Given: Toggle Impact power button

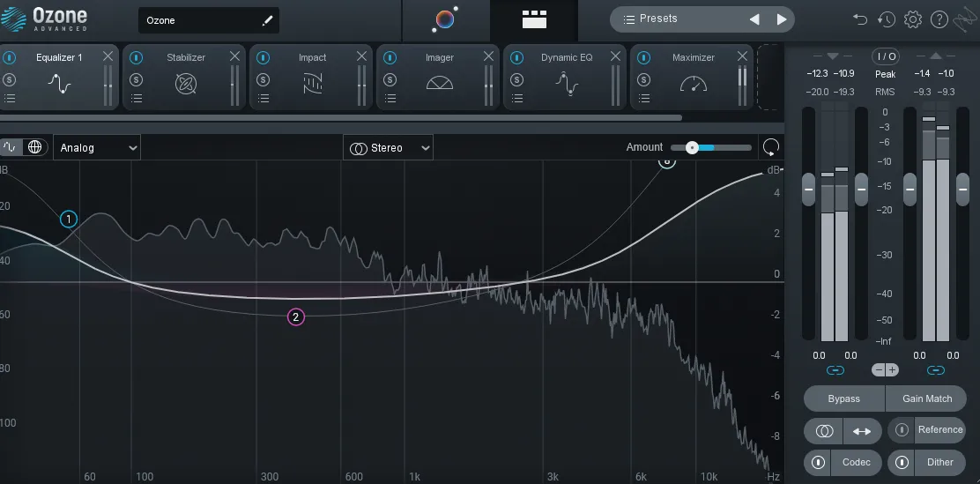Looking at the screenshot, I should coord(264,57).
